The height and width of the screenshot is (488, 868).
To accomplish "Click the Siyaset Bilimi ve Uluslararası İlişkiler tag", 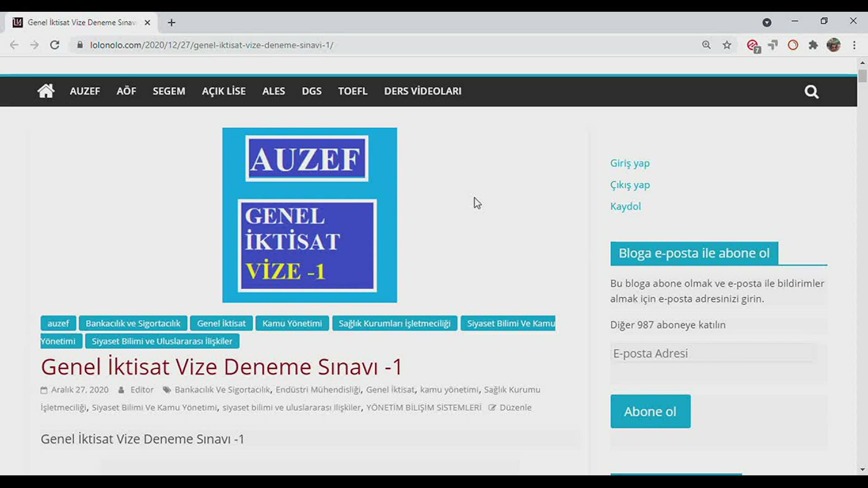I will tap(162, 341).
